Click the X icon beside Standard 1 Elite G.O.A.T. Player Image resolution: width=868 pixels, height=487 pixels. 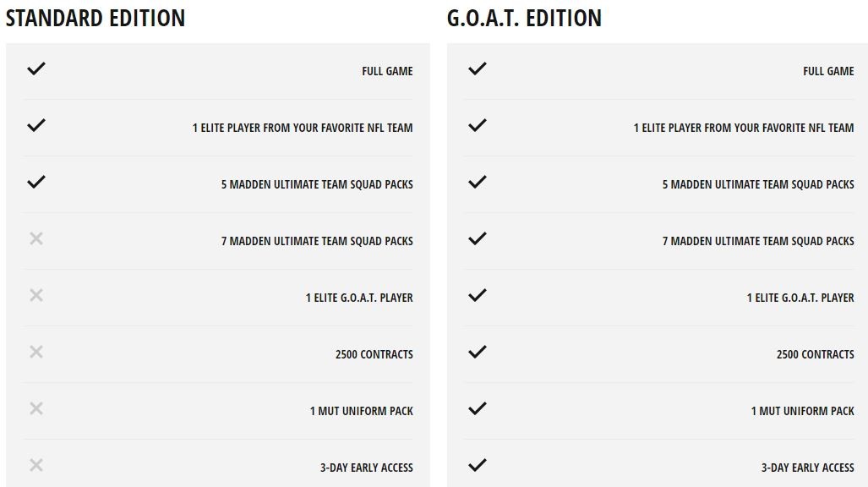pos(36,295)
